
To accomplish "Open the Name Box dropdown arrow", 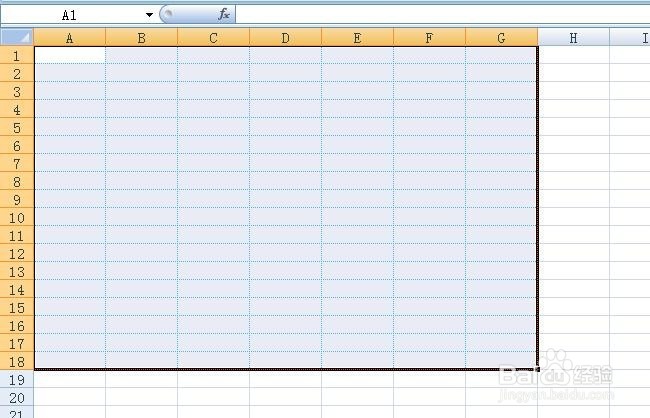I will (x=149, y=15).
